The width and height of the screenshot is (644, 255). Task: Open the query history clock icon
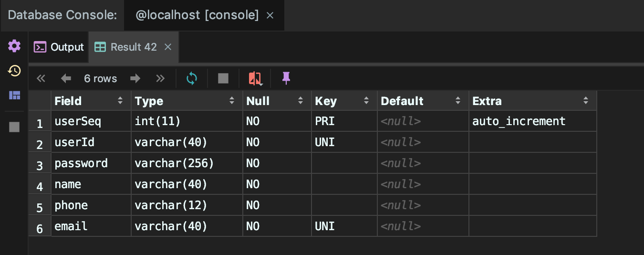(14, 71)
